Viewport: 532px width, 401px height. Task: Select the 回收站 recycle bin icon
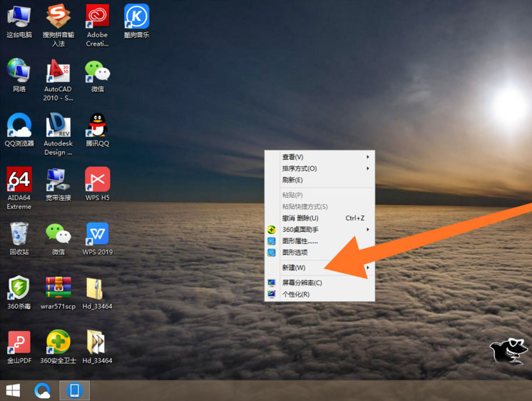[x=19, y=239]
